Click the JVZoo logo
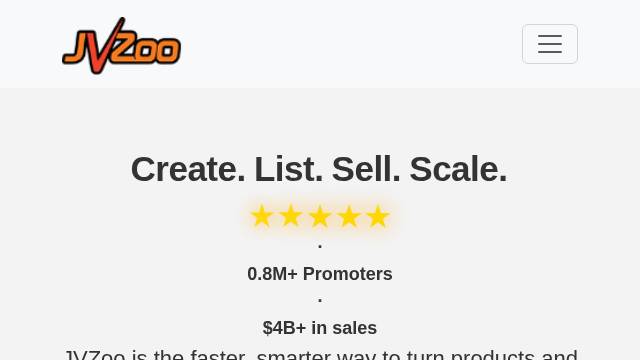Viewport: 640px width, 360px height. (121, 45)
